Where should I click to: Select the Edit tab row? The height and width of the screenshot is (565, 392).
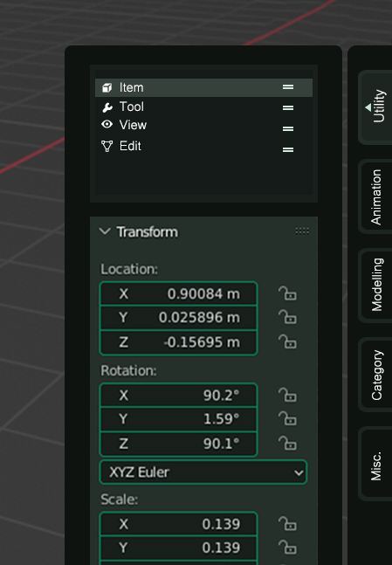[x=203, y=147]
